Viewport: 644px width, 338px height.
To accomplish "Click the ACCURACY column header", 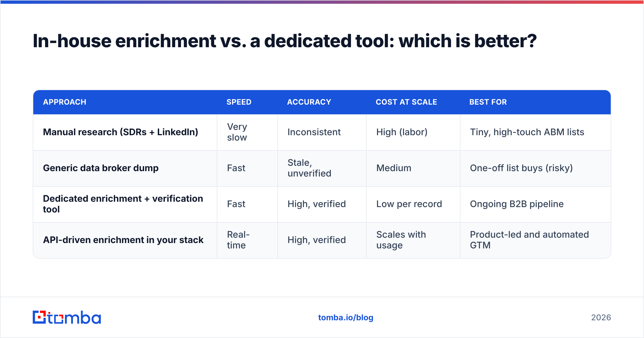I will tap(309, 102).
